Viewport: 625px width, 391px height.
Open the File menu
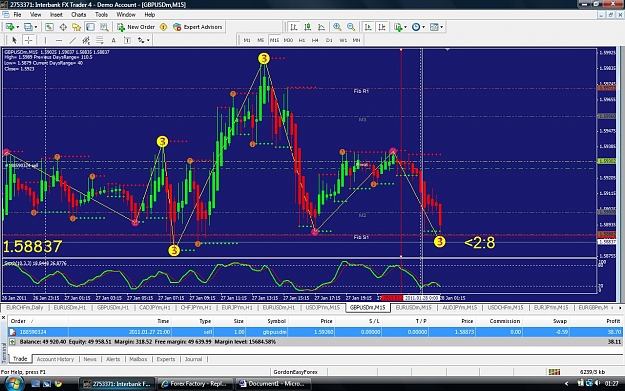coord(18,15)
